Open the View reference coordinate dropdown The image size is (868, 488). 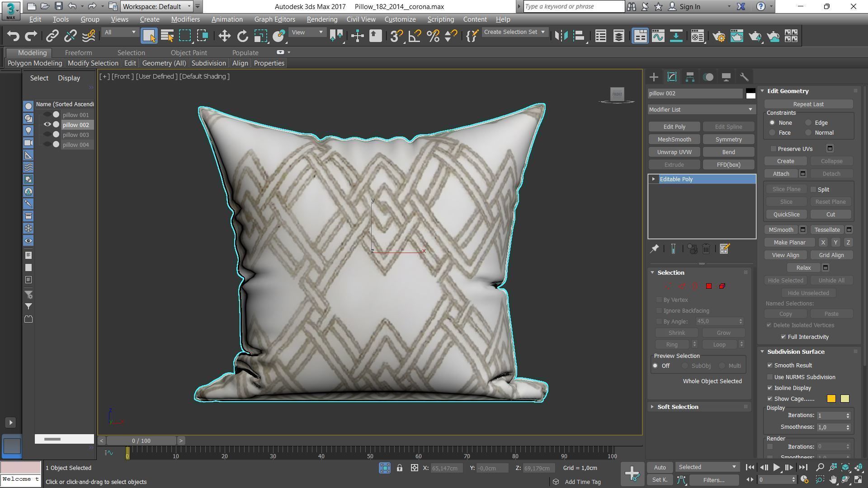pos(307,32)
